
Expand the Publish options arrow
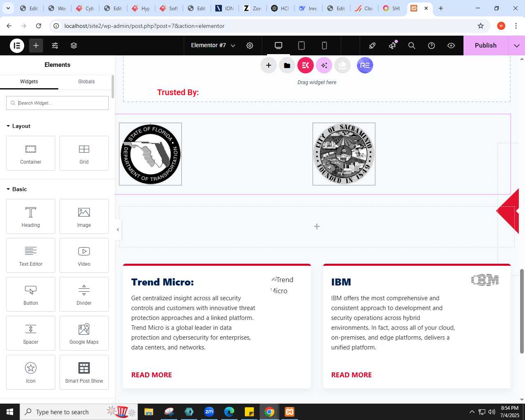point(517,46)
